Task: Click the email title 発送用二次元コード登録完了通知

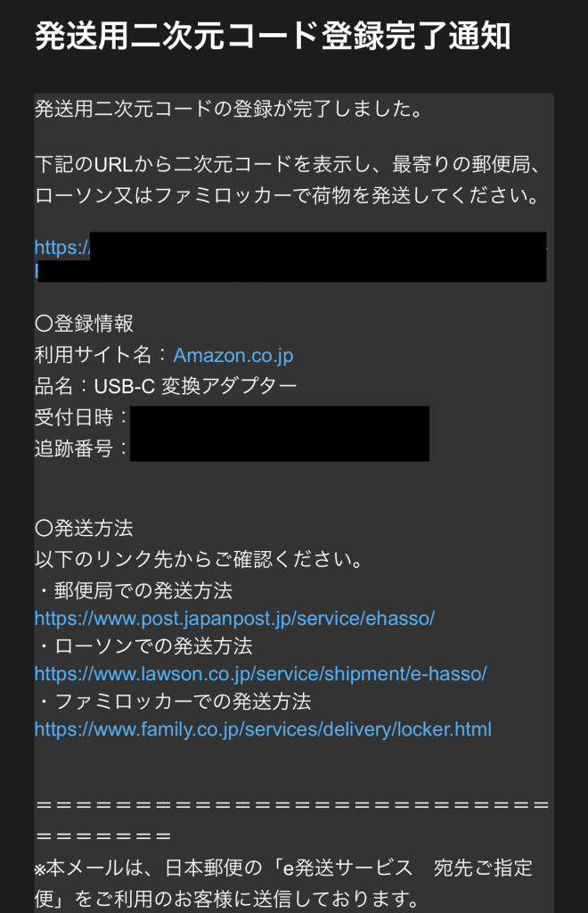Action: click(273, 37)
